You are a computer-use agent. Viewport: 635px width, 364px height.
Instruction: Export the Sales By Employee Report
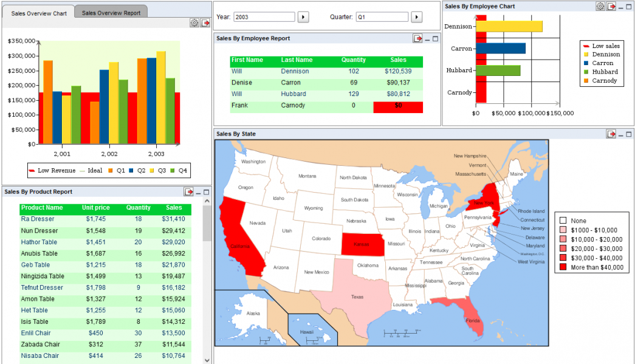tap(417, 39)
